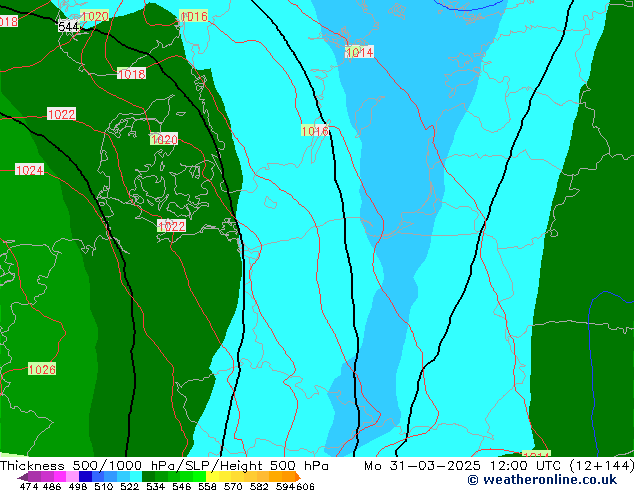Click legend value 474
634x490 pixels.
tap(29, 486)
